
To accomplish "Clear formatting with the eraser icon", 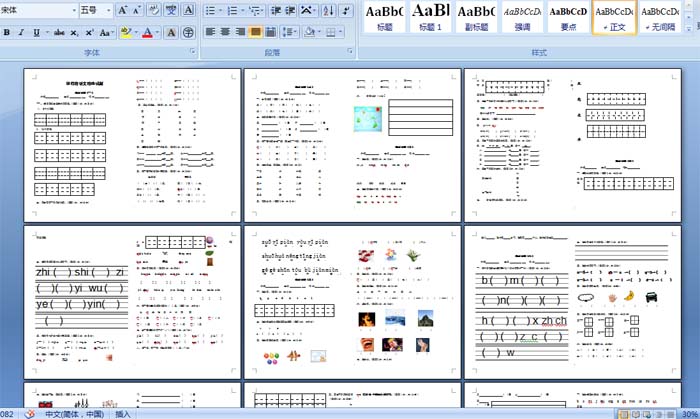I will click(x=154, y=10).
